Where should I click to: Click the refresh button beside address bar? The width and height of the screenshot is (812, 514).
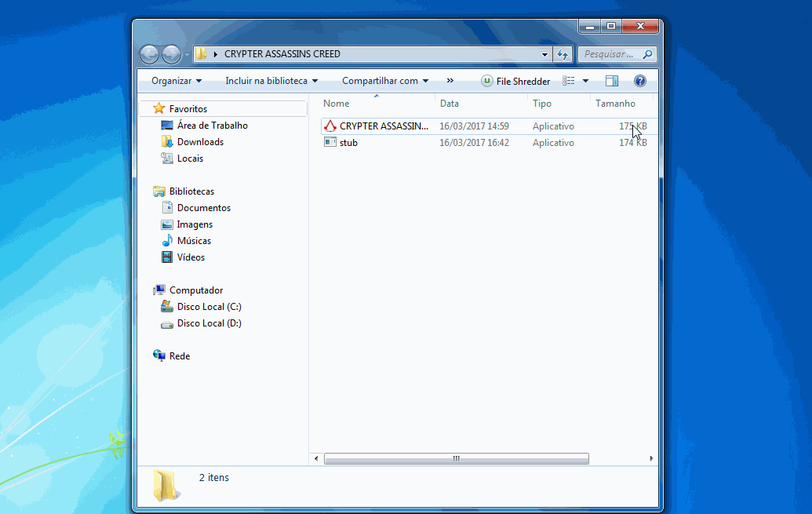562,54
